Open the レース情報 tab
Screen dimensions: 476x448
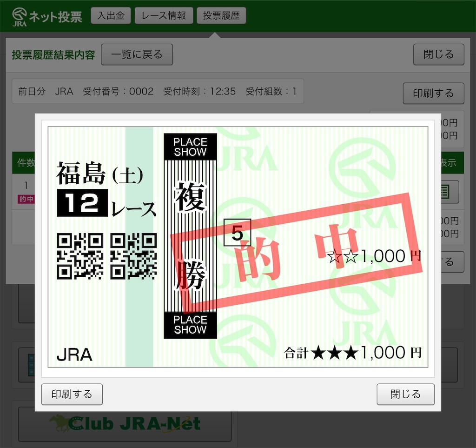(164, 15)
